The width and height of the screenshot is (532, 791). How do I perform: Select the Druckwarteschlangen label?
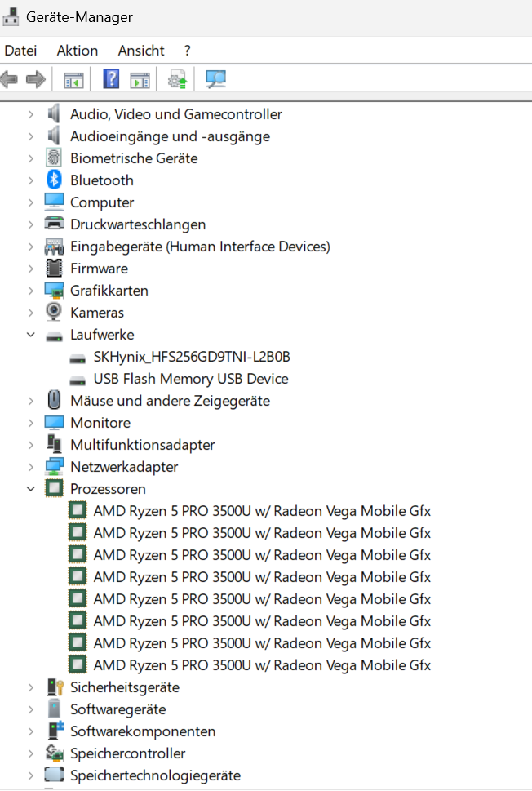click(x=138, y=224)
